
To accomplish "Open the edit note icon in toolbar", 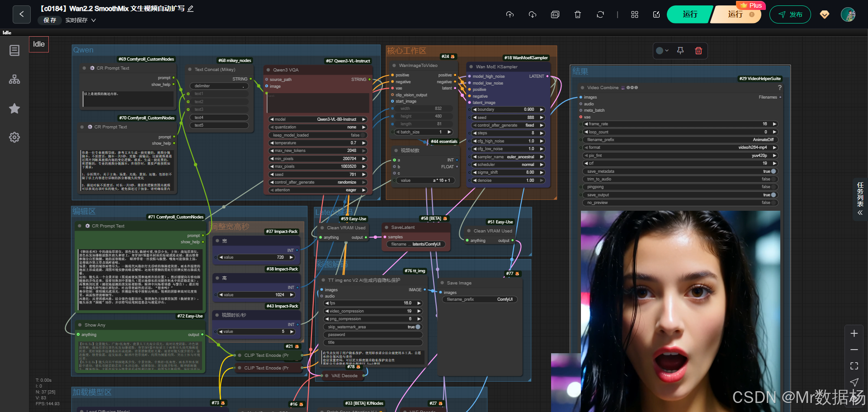I will [656, 14].
